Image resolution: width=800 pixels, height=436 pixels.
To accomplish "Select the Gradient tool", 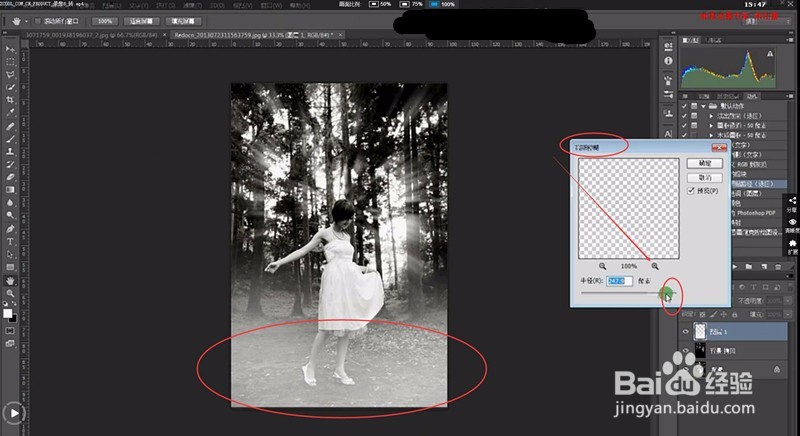I will 10,190.
